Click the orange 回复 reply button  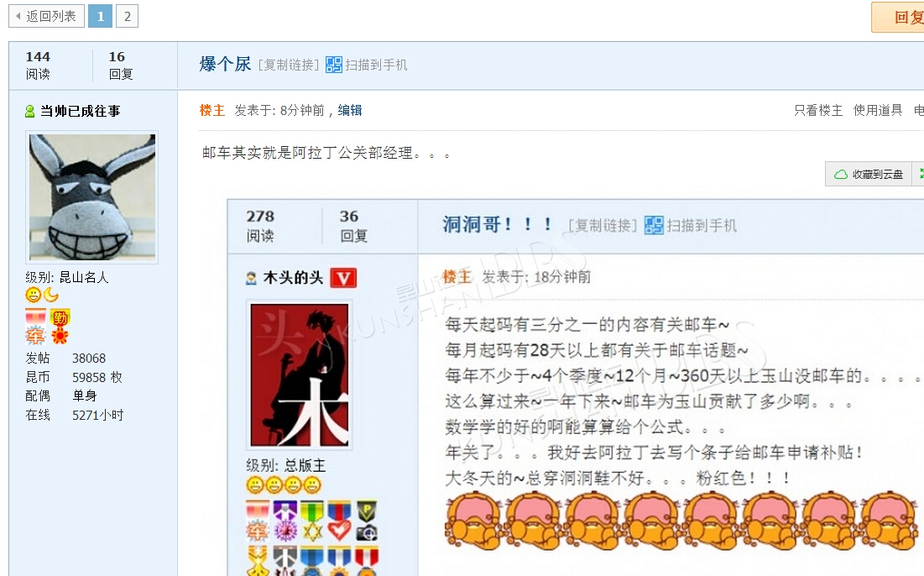click(898, 17)
